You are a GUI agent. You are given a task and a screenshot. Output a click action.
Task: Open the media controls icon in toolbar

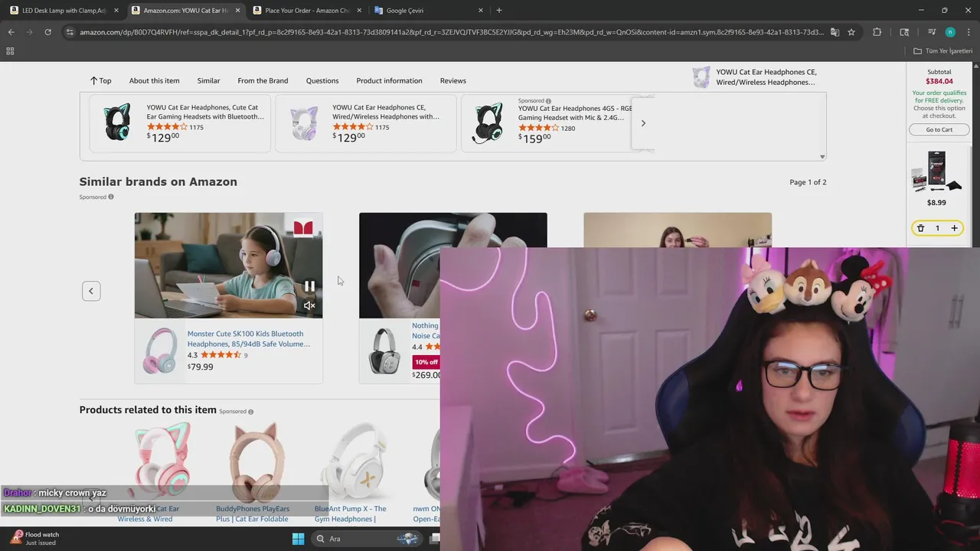[x=932, y=32]
